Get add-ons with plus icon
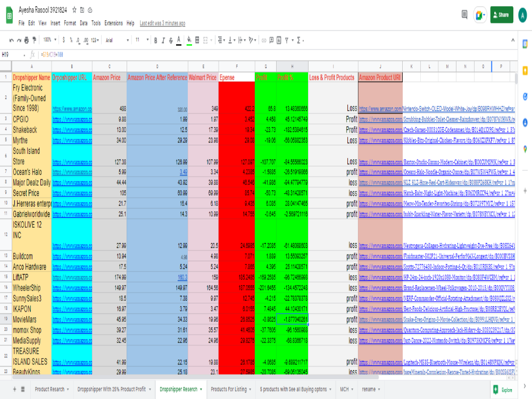 point(525,190)
